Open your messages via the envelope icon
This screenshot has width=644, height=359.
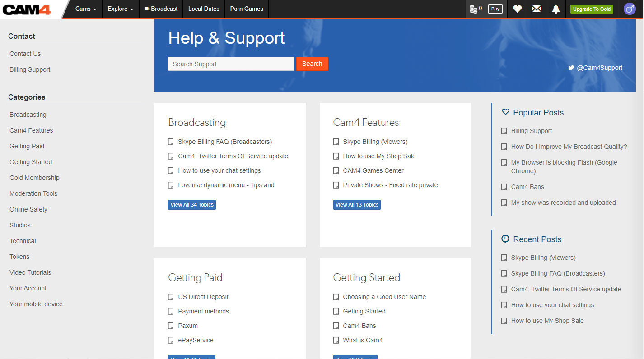click(537, 9)
